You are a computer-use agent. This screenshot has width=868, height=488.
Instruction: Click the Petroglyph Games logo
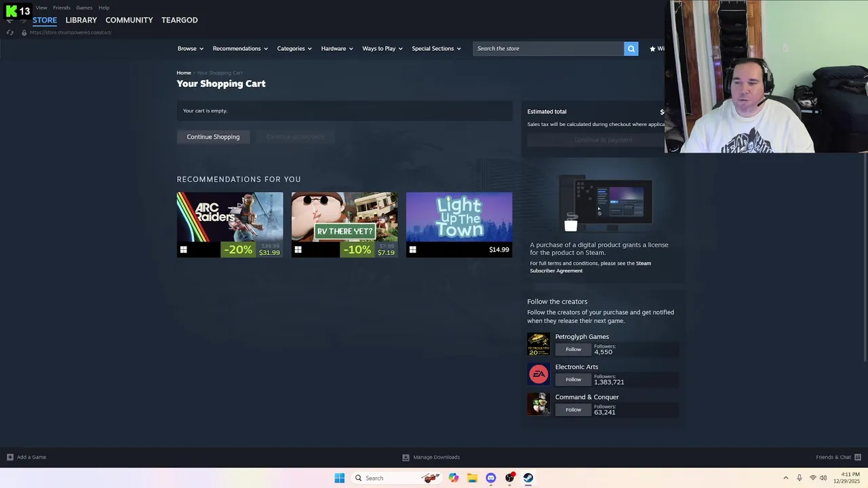[x=538, y=344]
